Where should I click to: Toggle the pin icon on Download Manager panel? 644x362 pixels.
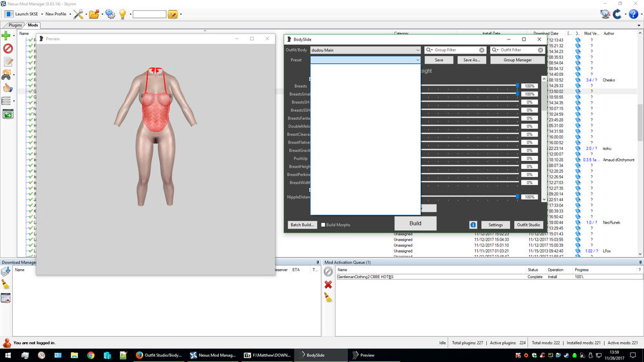[x=317, y=262]
